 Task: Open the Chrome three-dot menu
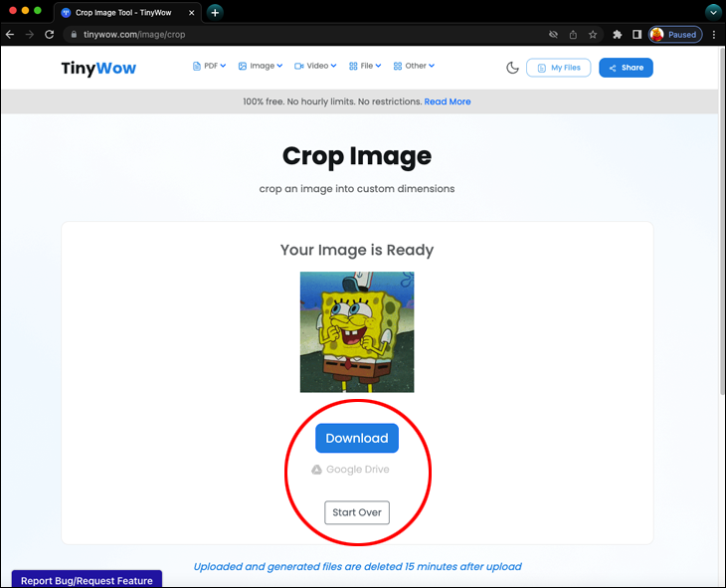(x=714, y=34)
